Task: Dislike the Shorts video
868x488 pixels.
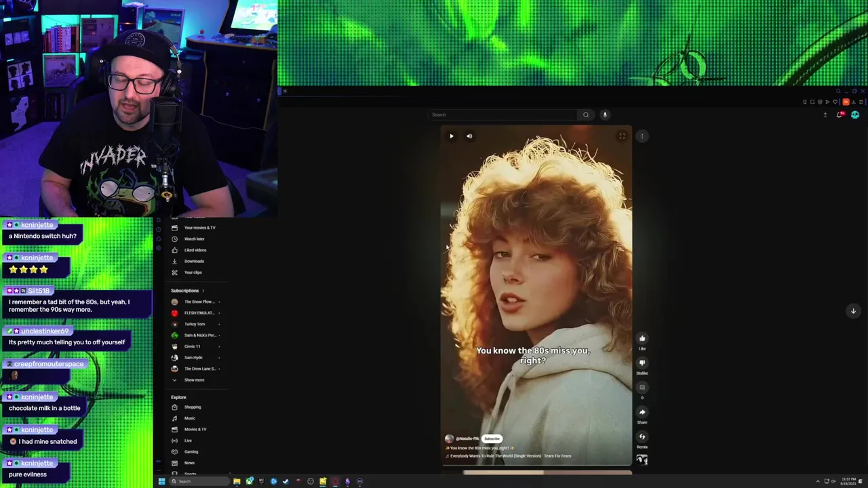Action: pyautogui.click(x=642, y=363)
